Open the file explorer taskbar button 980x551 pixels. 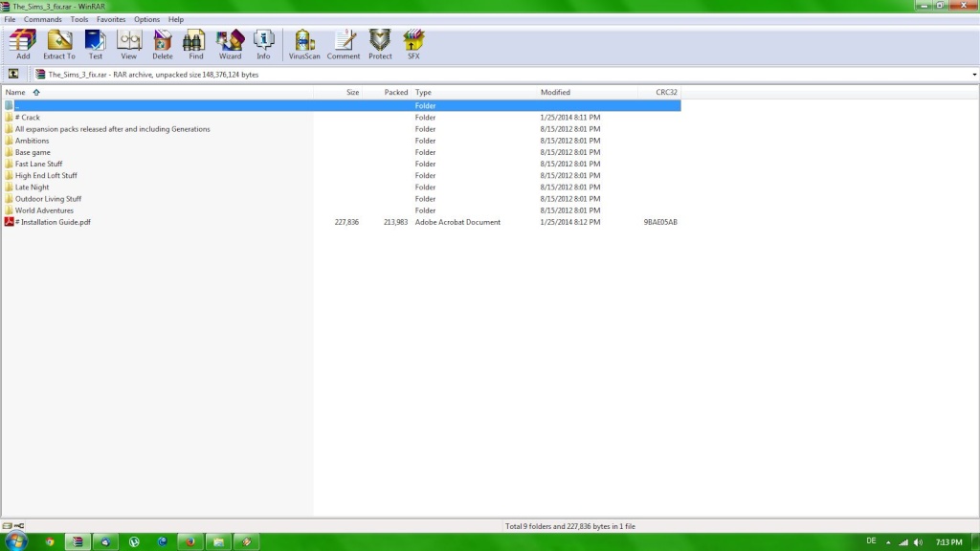point(218,541)
